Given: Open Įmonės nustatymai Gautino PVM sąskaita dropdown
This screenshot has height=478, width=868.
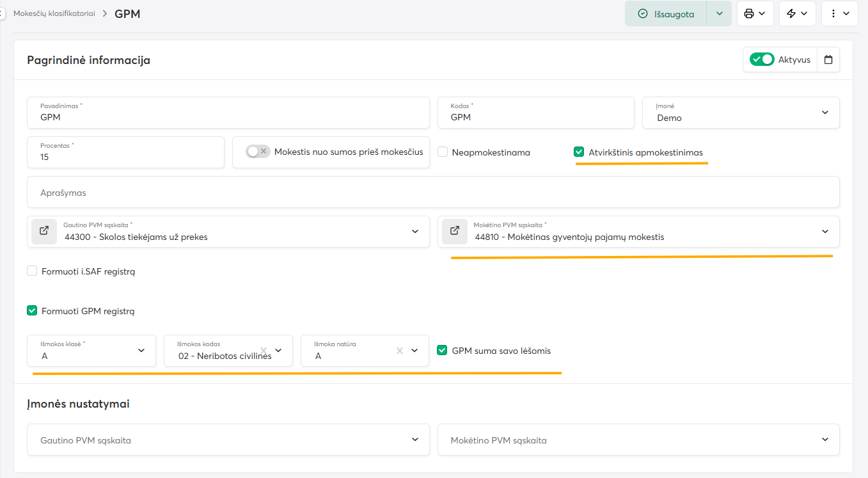Looking at the screenshot, I should (x=228, y=440).
